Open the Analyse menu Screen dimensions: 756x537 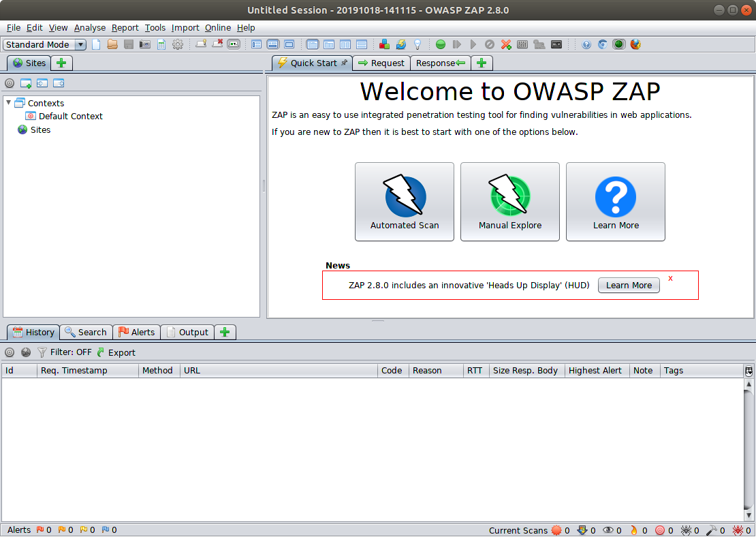coord(90,27)
